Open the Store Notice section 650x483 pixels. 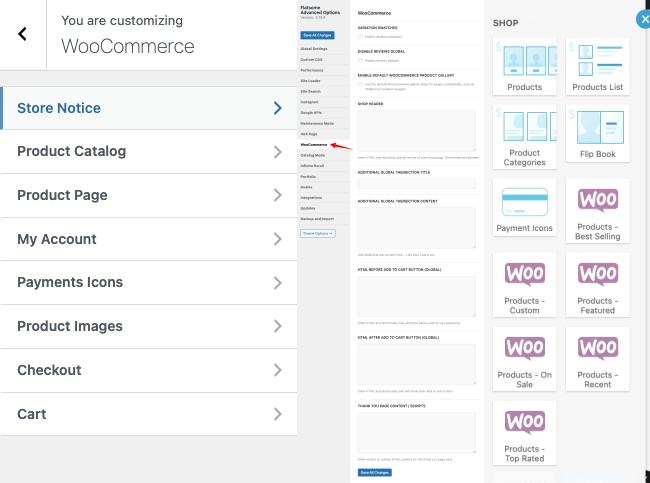coord(148,108)
